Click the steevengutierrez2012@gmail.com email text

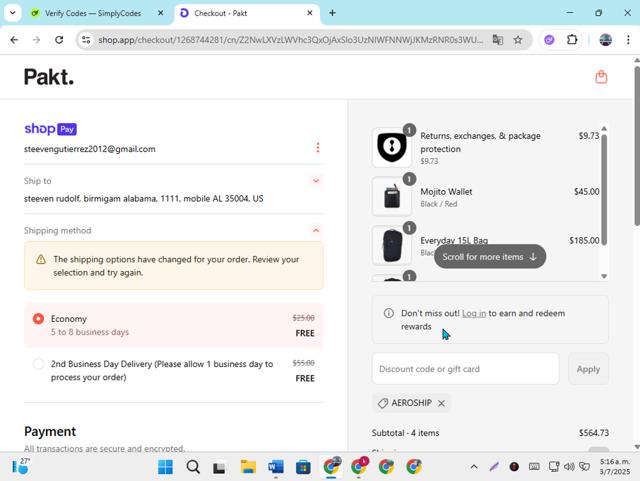(89, 149)
